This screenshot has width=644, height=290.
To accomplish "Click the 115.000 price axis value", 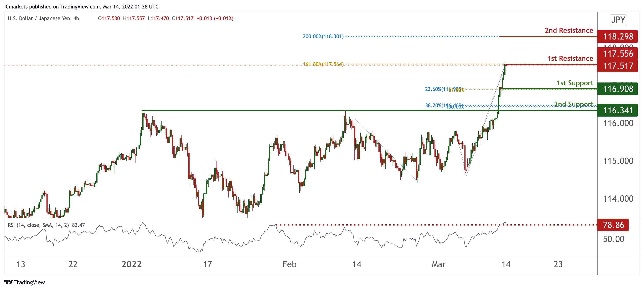I will point(618,161).
